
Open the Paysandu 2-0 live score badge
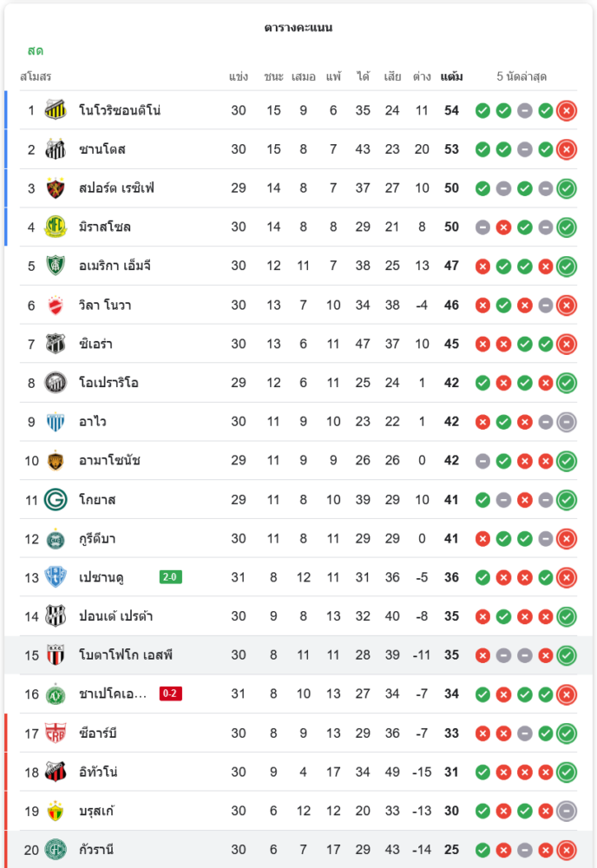click(x=171, y=577)
